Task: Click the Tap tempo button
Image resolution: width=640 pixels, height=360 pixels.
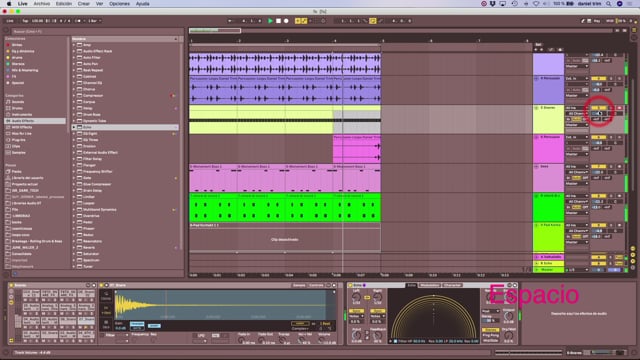Action: [25, 21]
